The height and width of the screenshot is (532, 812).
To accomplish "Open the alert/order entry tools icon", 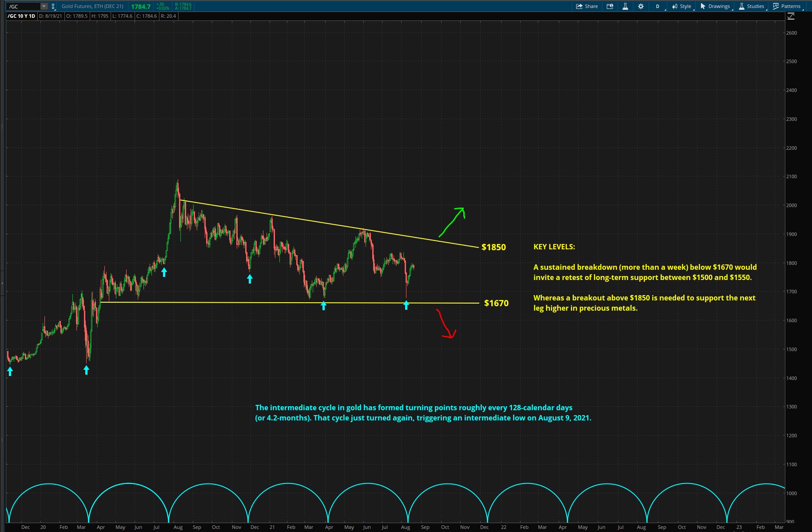I will coord(610,6).
